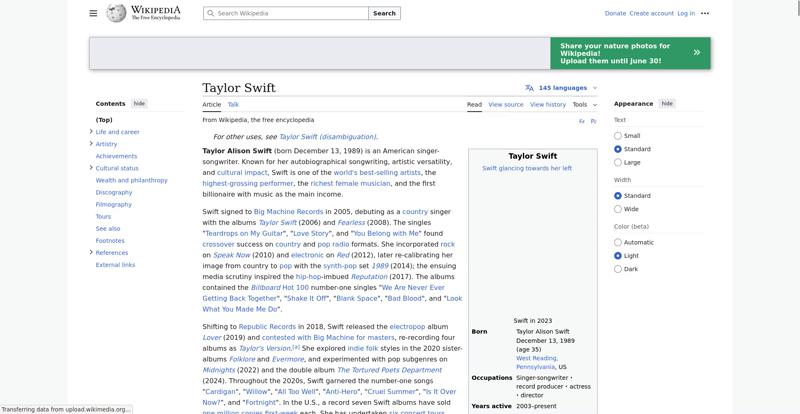
Task: Open 'richest female musician' link
Action: pos(350,183)
